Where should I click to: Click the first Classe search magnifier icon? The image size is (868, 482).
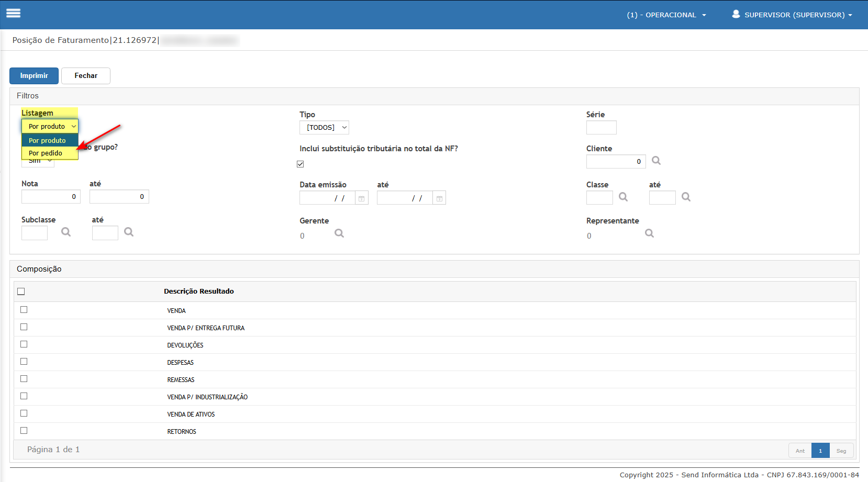[623, 197]
